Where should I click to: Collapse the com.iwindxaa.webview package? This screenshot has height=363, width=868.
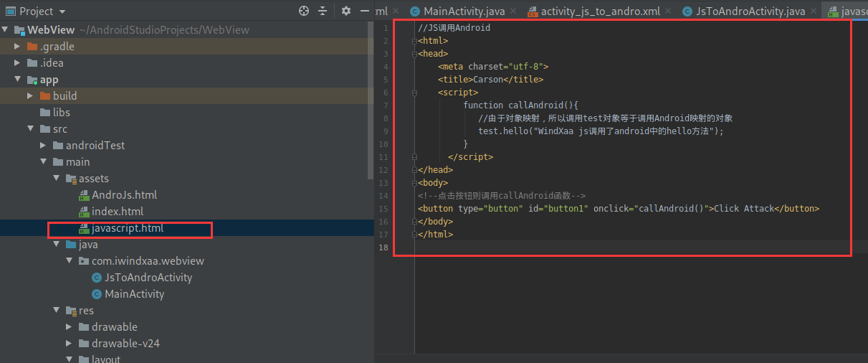pyautogui.click(x=69, y=261)
